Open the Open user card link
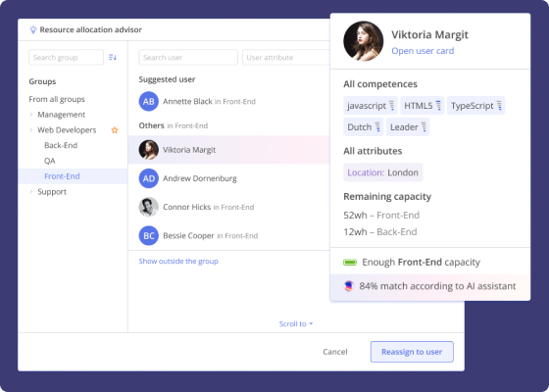The height and width of the screenshot is (392, 549). click(423, 51)
